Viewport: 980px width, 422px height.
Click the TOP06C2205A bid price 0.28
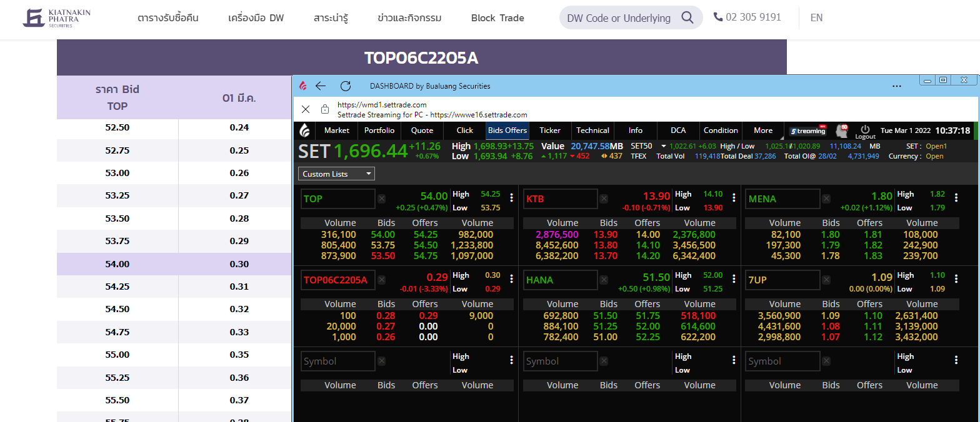pos(386,315)
